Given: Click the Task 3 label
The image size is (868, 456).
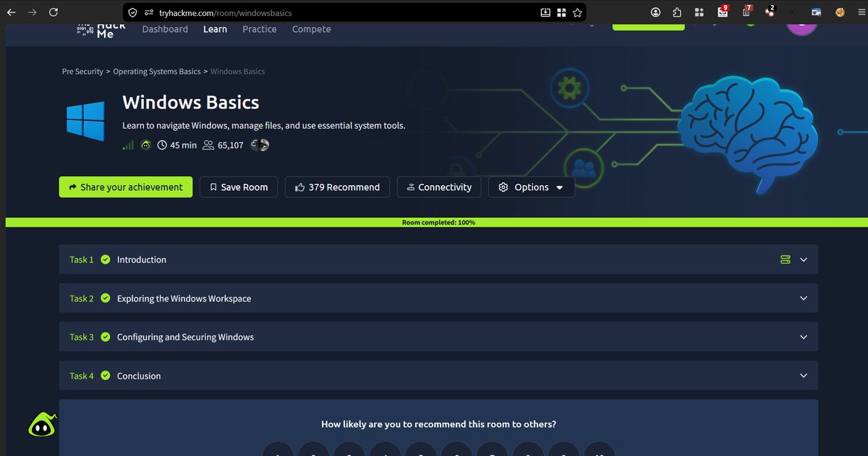Looking at the screenshot, I should click(82, 337).
